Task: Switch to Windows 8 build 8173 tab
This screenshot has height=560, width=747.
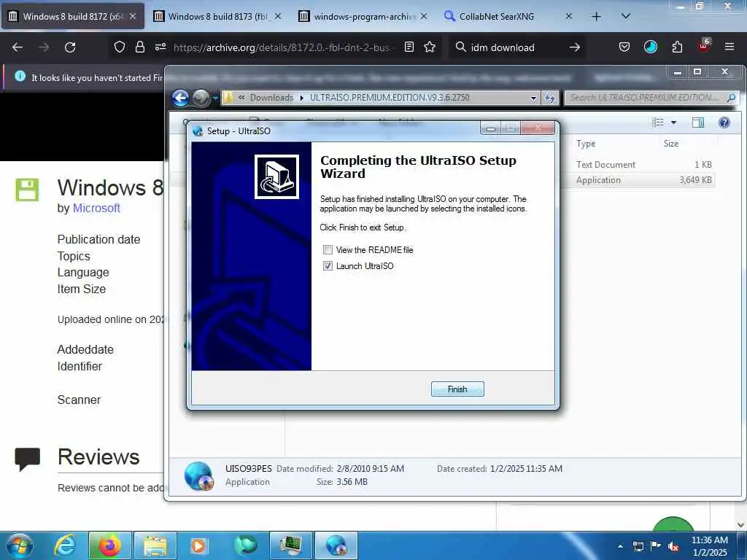Action: 218,16
